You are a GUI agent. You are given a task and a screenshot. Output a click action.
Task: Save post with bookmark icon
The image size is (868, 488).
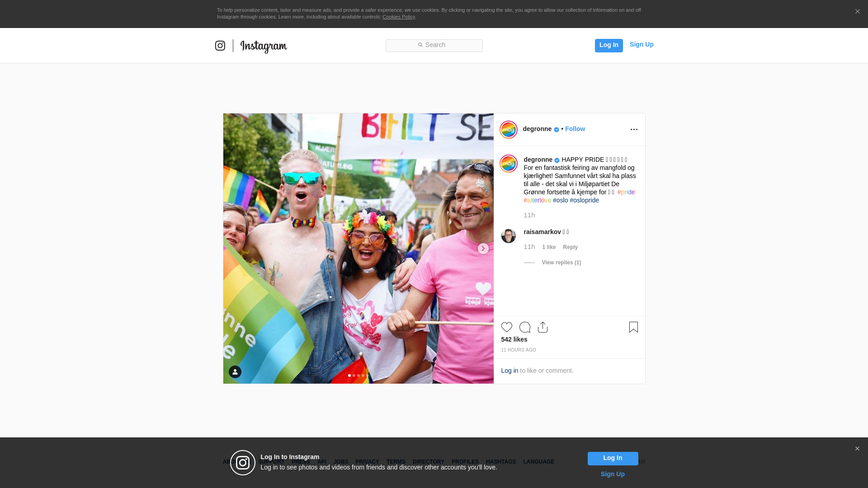click(x=633, y=327)
